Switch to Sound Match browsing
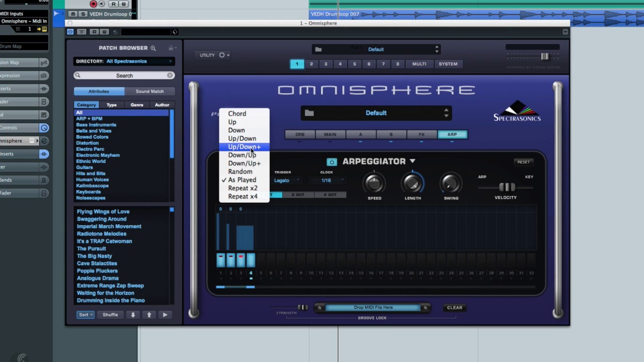 (149, 92)
